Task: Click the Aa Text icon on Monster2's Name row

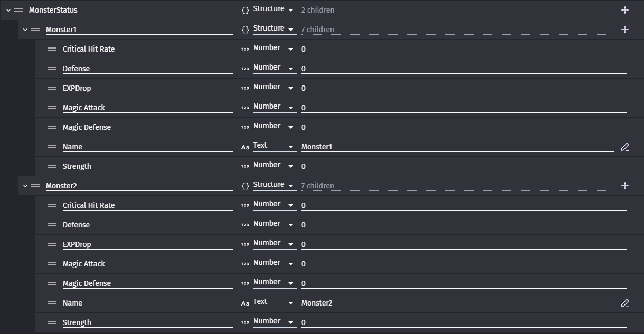Action: click(x=244, y=303)
